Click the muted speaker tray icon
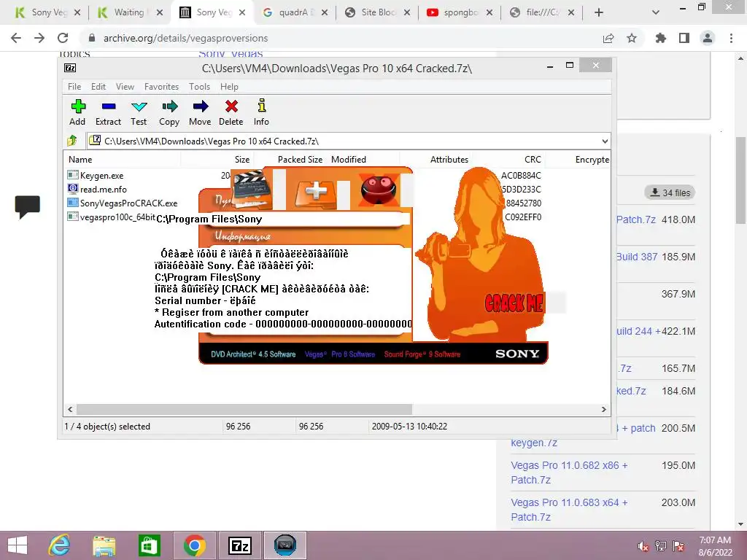The image size is (747, 560). click(643, 546)
